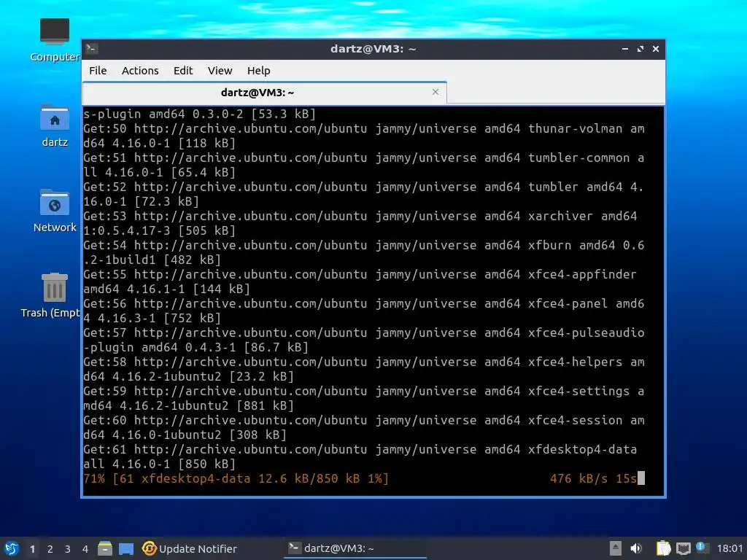Click the 18:01 clock in taskbar
Viewport: 747px width, 560px height.
pos(729,548)
